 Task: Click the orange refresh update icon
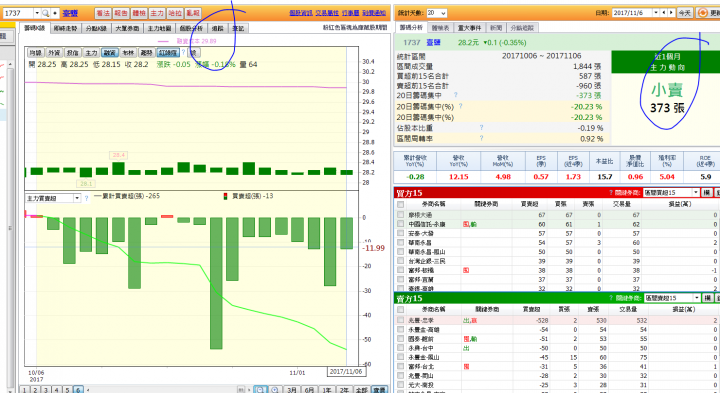click(703, 13)
